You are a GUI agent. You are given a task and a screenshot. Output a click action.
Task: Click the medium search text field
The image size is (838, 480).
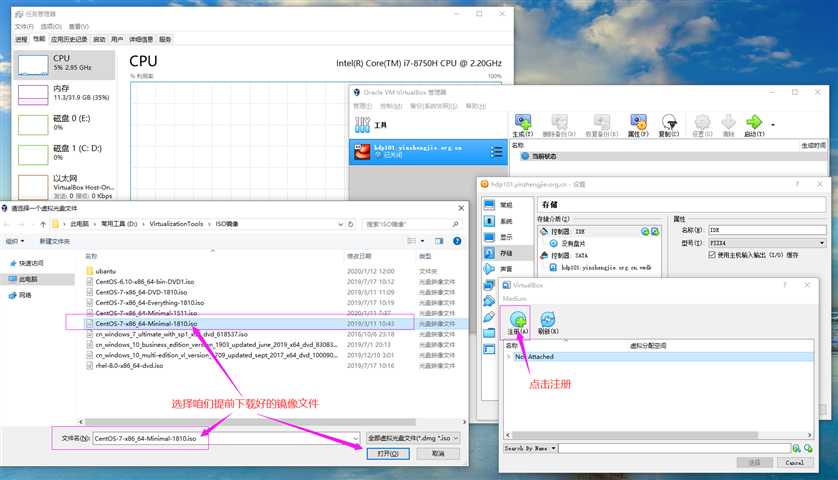(x=674, y=448)
